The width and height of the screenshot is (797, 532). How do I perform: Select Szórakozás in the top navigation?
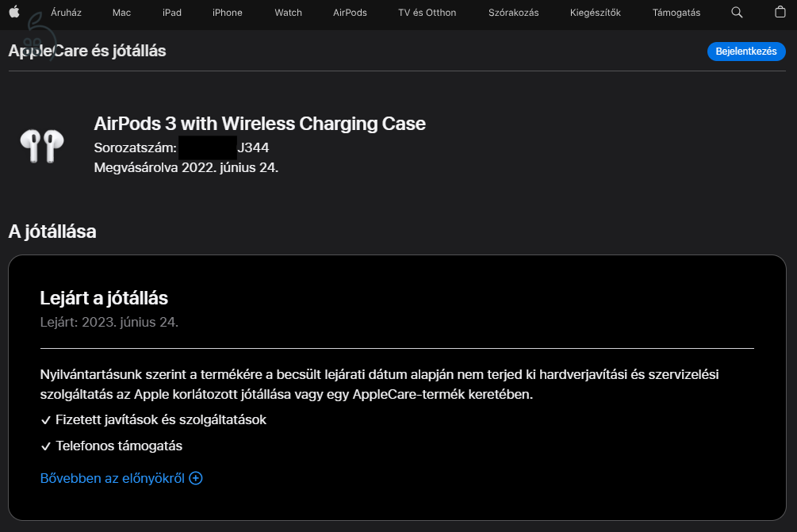coord(513,12)
